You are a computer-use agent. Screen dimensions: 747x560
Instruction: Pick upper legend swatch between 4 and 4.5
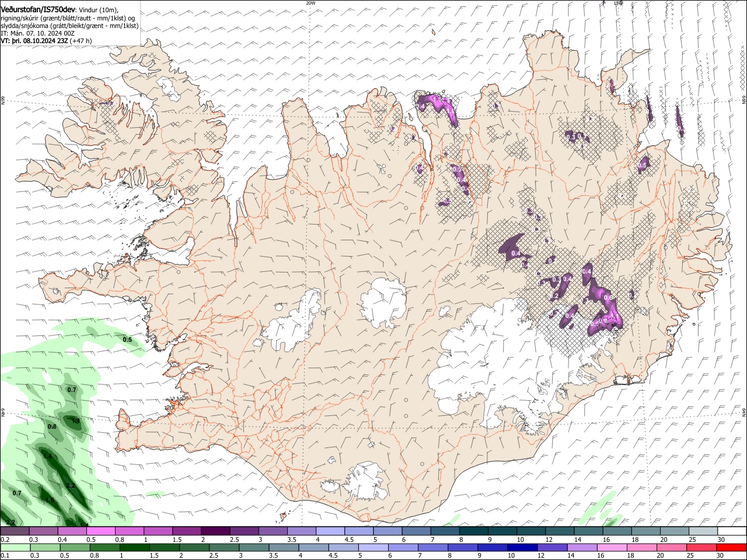tap(330, 531)
